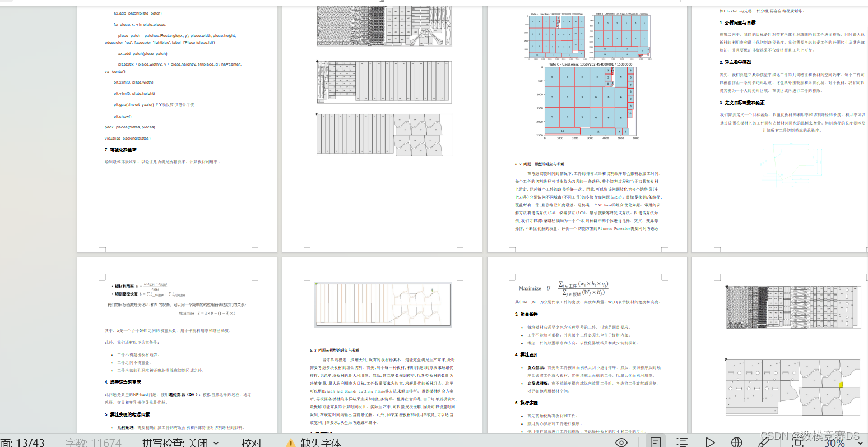Click heading 4. 选择适当的算法
Screen dimensions: 868x447
coord(123,382)
